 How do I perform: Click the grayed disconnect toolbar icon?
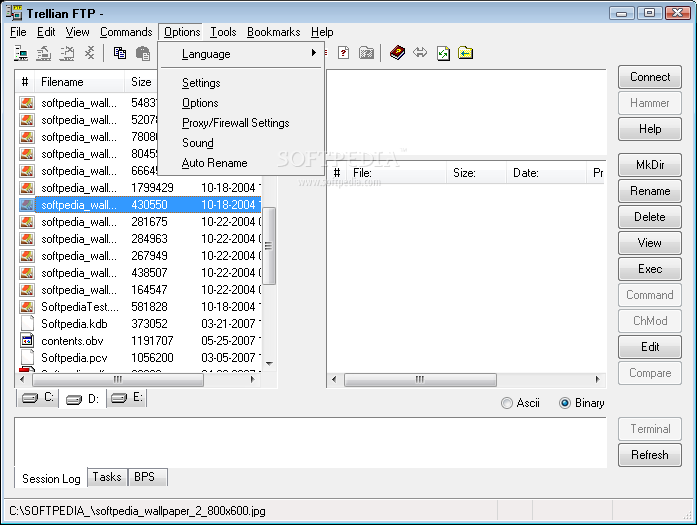pyautogui.click(x=67, y=54)
